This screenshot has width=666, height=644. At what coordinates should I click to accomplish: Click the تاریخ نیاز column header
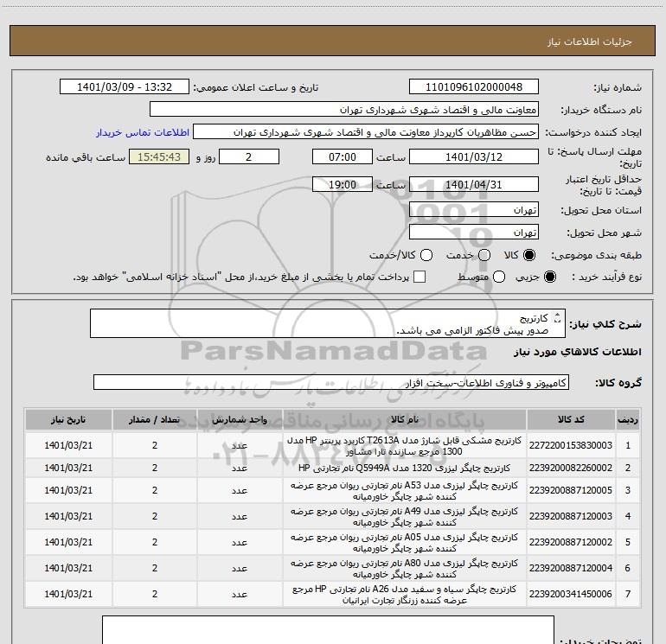68,420
